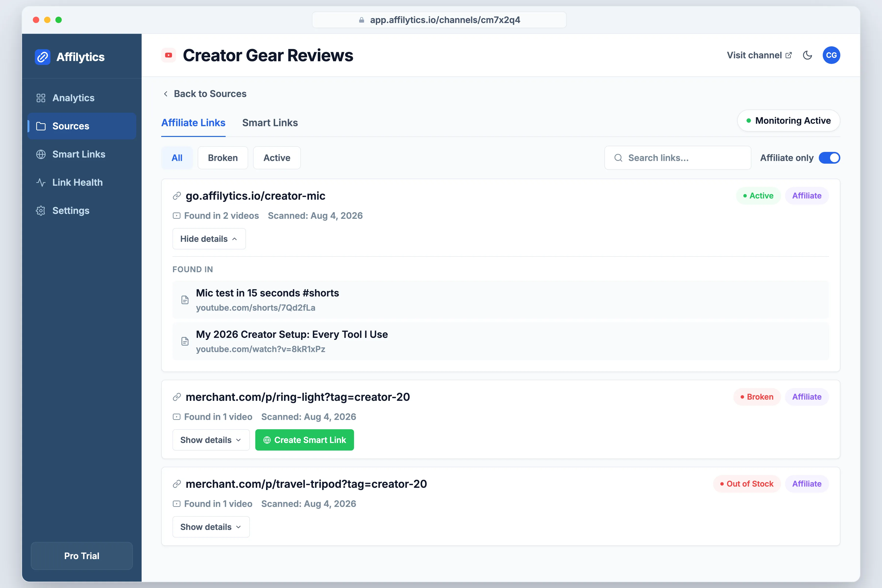
Task: Click youtube.com/watch?v=8kR1xPz URL text
Action: (x=260, y=349)
